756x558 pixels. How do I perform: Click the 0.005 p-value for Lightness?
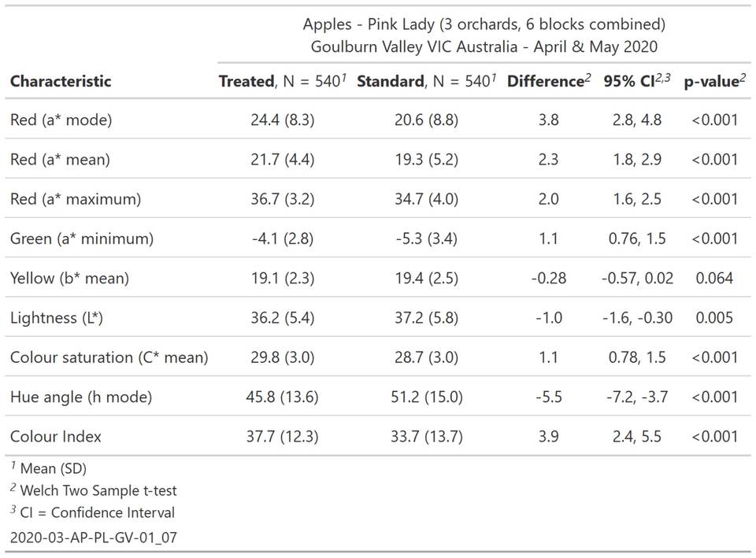pos(714,318)
